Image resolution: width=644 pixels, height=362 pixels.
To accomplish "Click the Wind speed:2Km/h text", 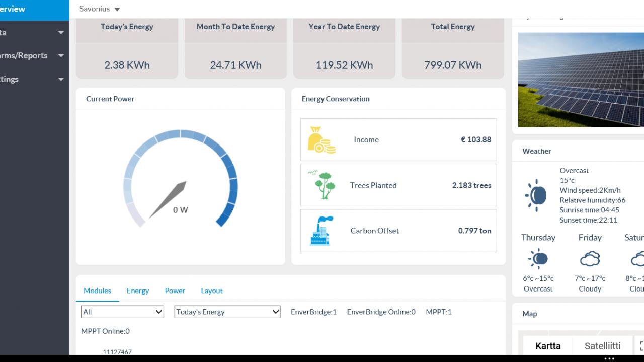I will coord(590,190).
